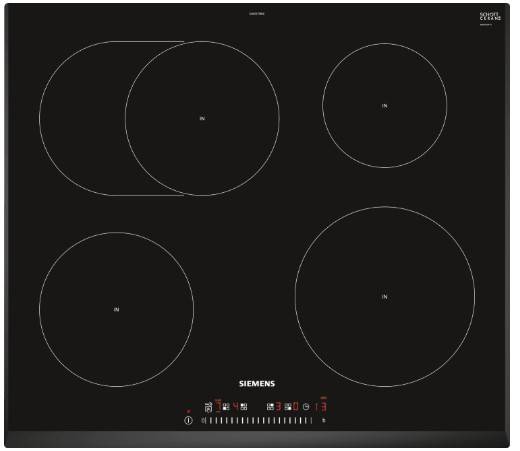Activate the child lock pot icon
Viewport: 520px width, 451px height.
point(208,407)
